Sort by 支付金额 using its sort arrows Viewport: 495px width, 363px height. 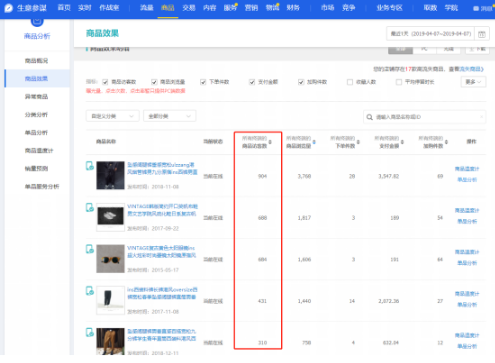(x=402, y=142)
